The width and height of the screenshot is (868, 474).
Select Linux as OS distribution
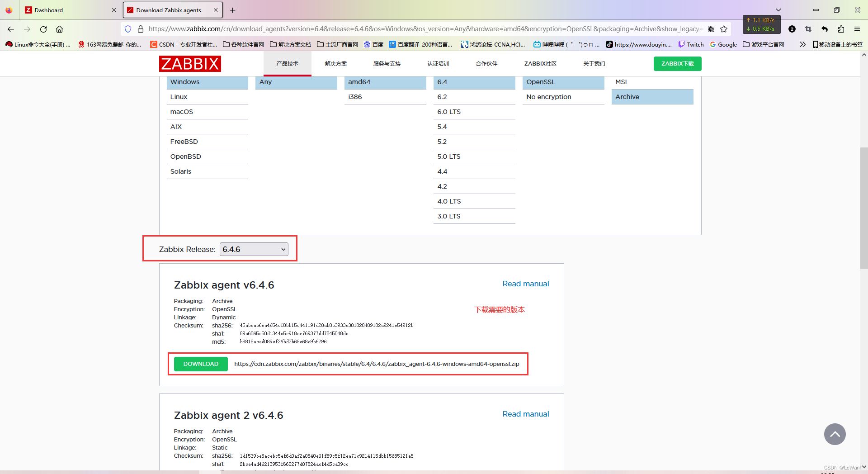207,97
